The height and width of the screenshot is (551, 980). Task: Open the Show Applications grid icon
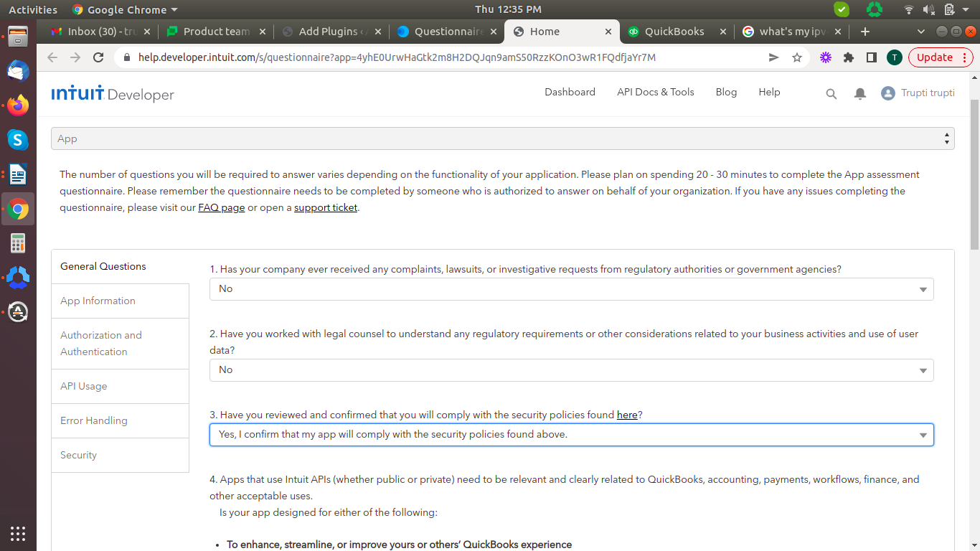(x=18, y=533)
